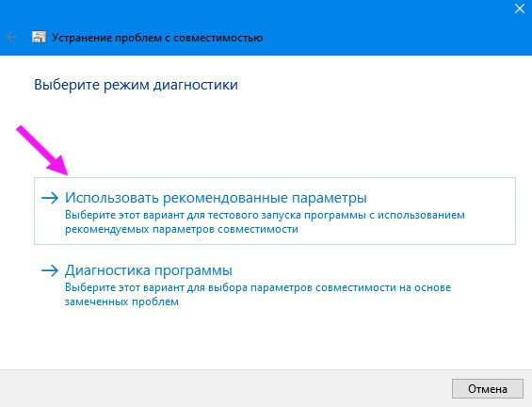Click description line "Выберите этот вариант для тестового запуска"
532x407 pixels.
[265, 215]
